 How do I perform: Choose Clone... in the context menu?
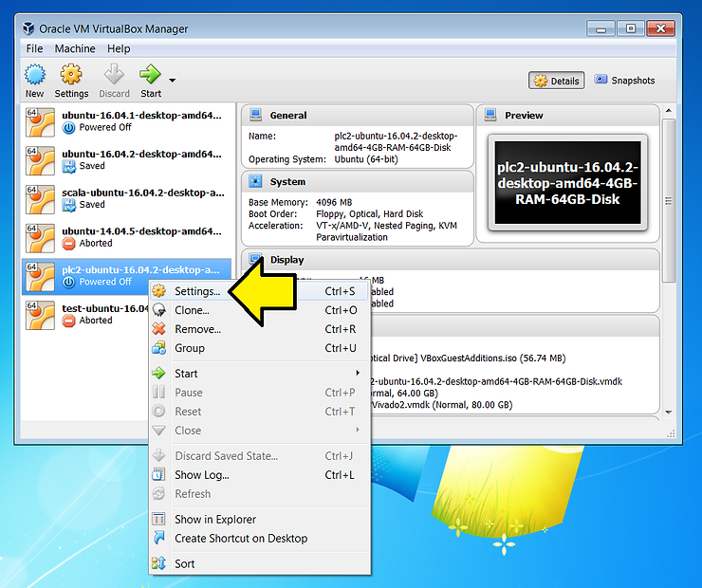tap(259, 310)
